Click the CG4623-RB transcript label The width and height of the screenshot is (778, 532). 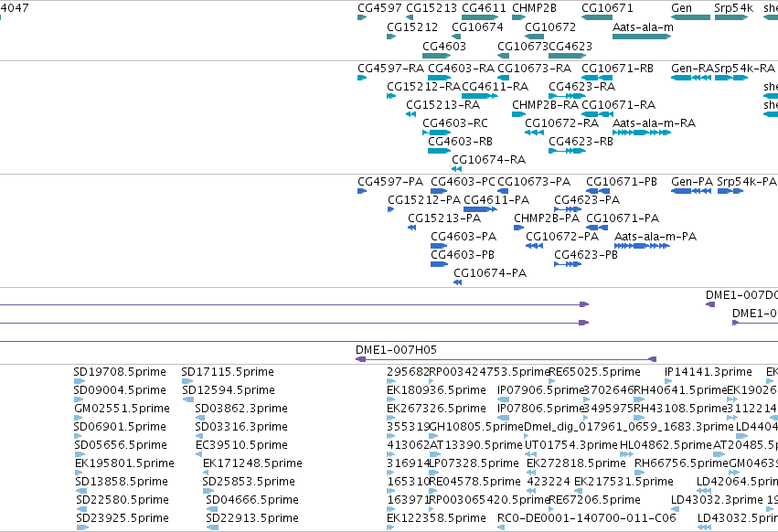[x=581, y=142]
